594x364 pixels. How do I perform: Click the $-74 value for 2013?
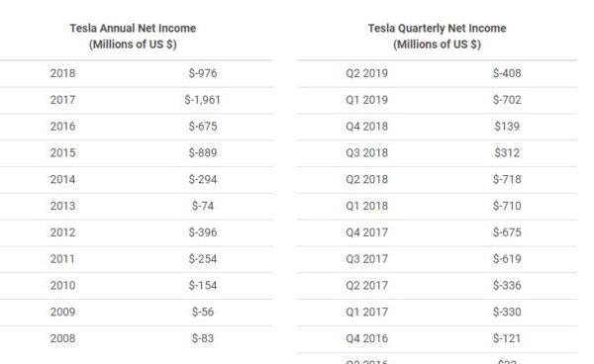pyautogui.click(x=203, y=206)
